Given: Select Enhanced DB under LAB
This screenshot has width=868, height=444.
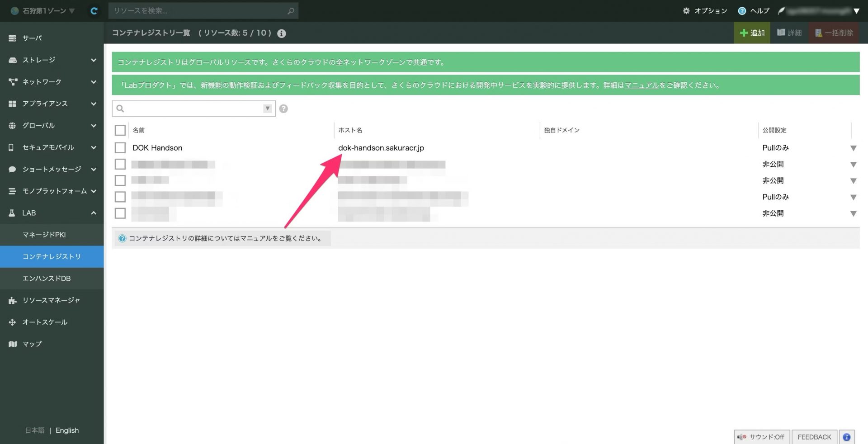Looking at the screenshot, I should click(x=47, y=279).
